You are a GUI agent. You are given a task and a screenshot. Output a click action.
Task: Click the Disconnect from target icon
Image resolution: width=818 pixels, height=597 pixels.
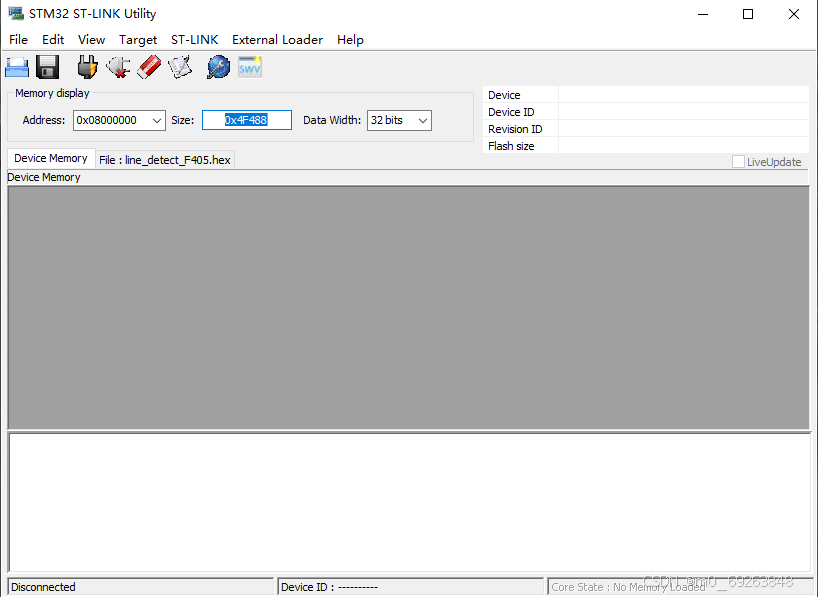(118, 67)
